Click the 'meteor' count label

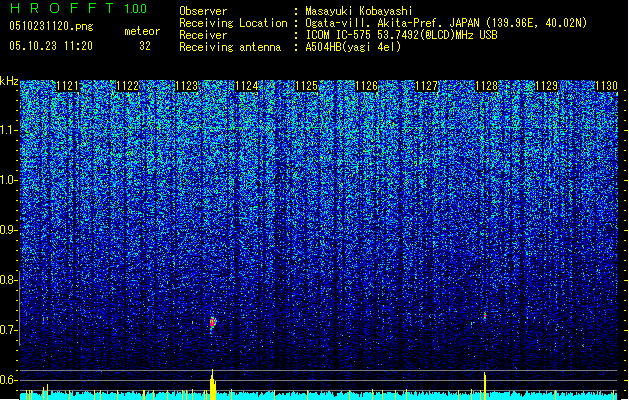tap(142, 31)
